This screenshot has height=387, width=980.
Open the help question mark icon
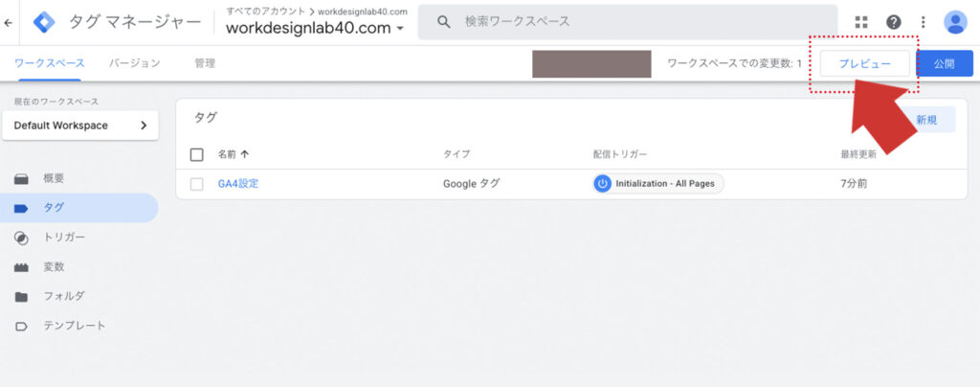click(894, 22)
